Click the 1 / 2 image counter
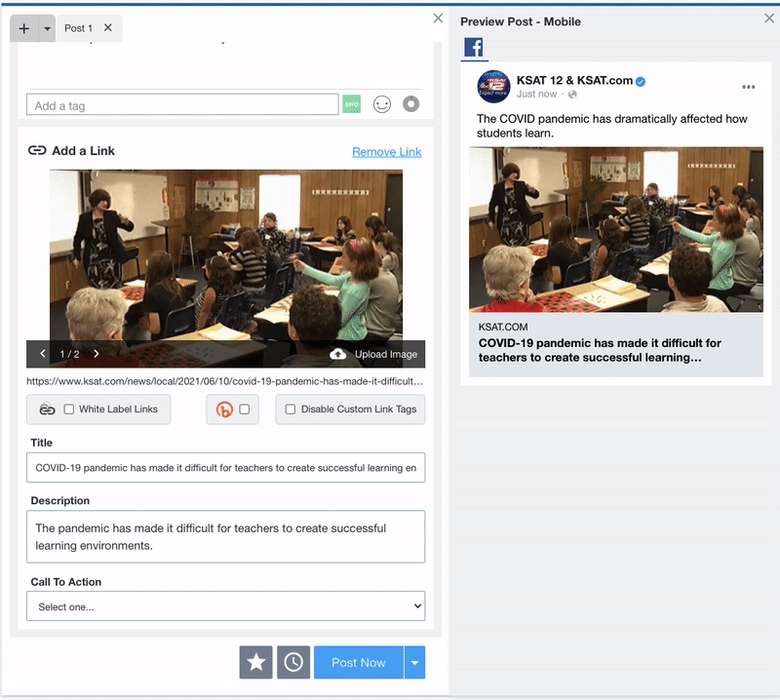Screen dimensions: 780x700 point(69,354)
